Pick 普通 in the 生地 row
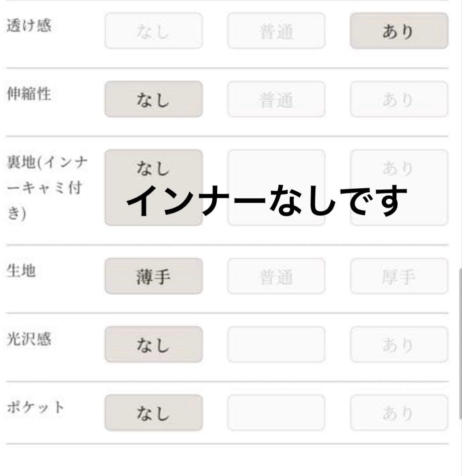This screenshot has height=476, width=462. point(276,276)
